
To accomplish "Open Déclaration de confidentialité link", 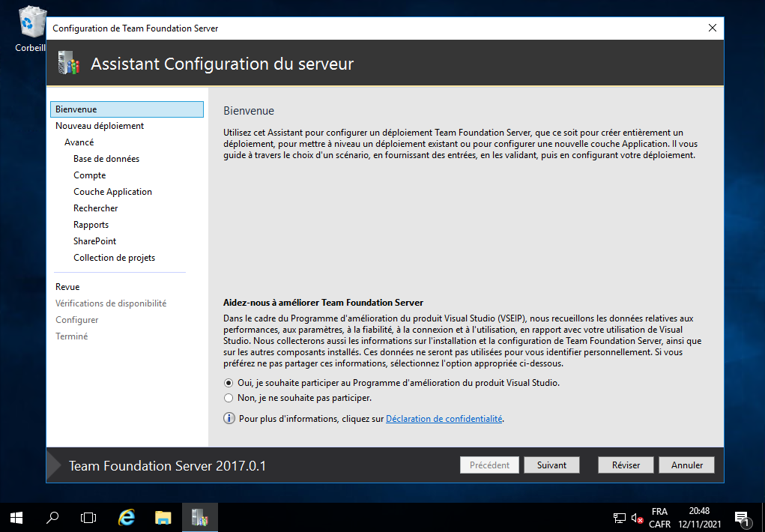I will [x=444, y=419].
